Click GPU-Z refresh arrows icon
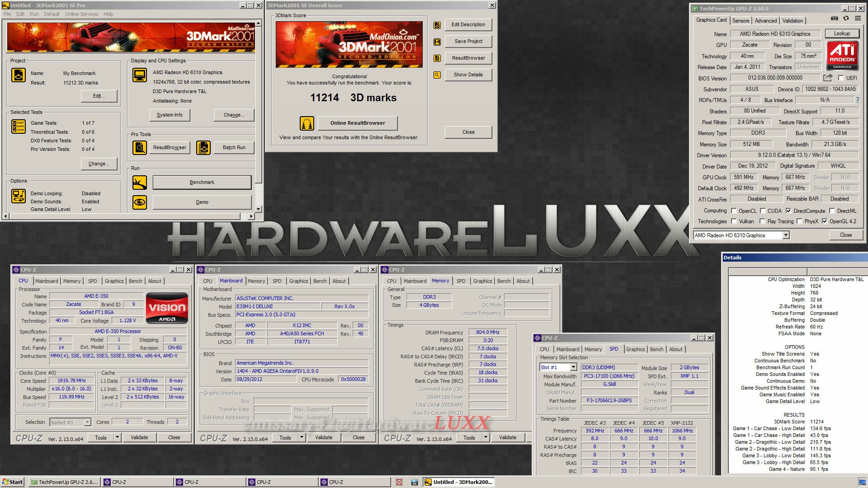The image size is (868, 488). [x=846, y=19]
